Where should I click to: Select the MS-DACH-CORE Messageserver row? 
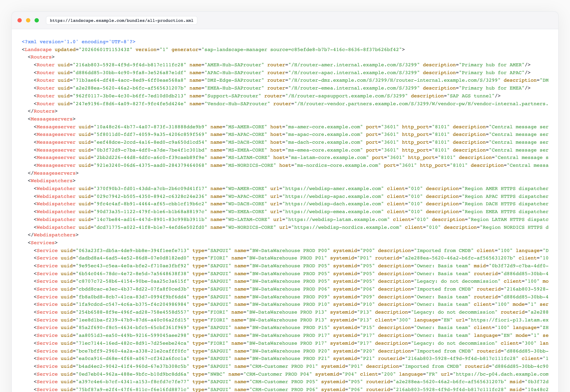(x=291, y=142)
